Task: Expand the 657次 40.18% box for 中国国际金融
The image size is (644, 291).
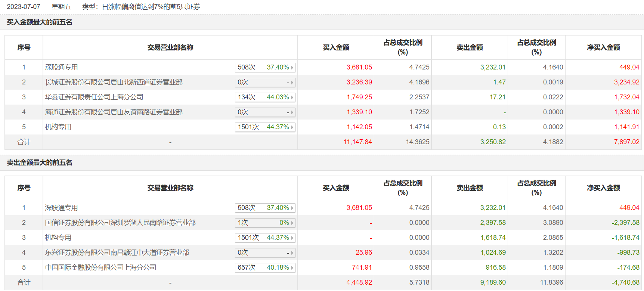Action: click(265, 267)
